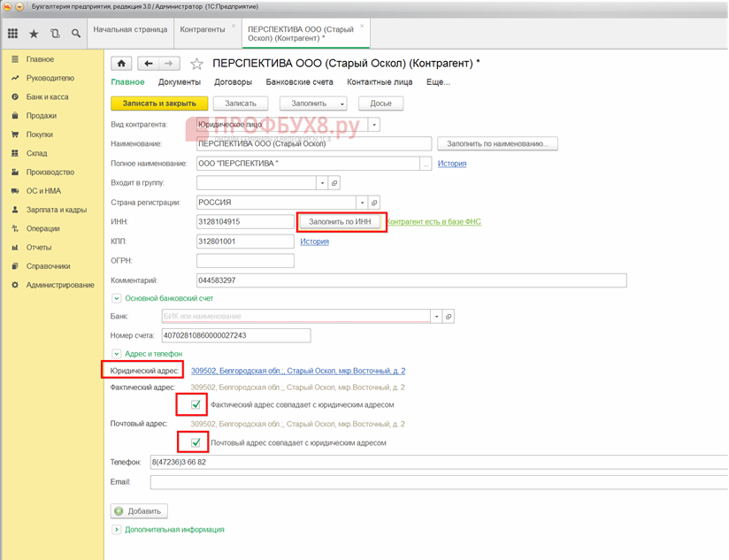The width and height of the screenshot is (729, 560).
Task: Collapse the main bank account section
Action: point(117,299)
